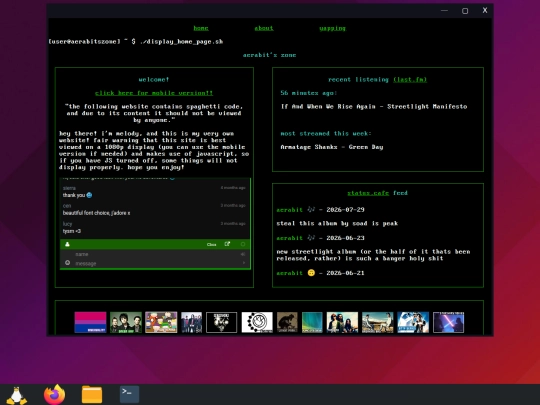Click the Linkin Park sepia soldier badge
This screenshot has width=540, height=405.
coord(287,322)
